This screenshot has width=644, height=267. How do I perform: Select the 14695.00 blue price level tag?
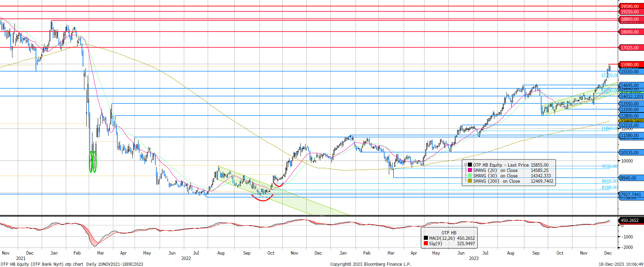click(631, 85)
